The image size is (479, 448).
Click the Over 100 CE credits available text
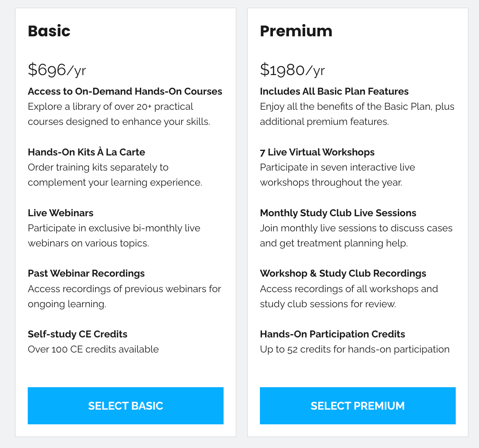pos(93,349)
